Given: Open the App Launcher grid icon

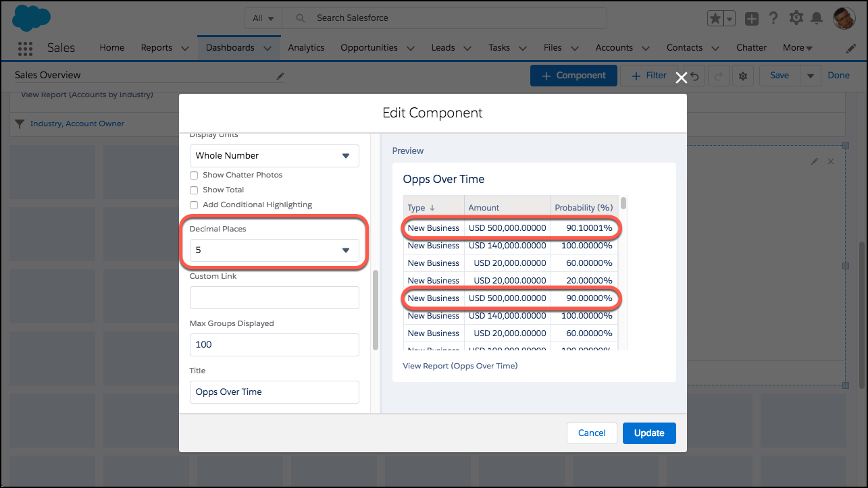Looking at the screenshot, I should (25, 48).
